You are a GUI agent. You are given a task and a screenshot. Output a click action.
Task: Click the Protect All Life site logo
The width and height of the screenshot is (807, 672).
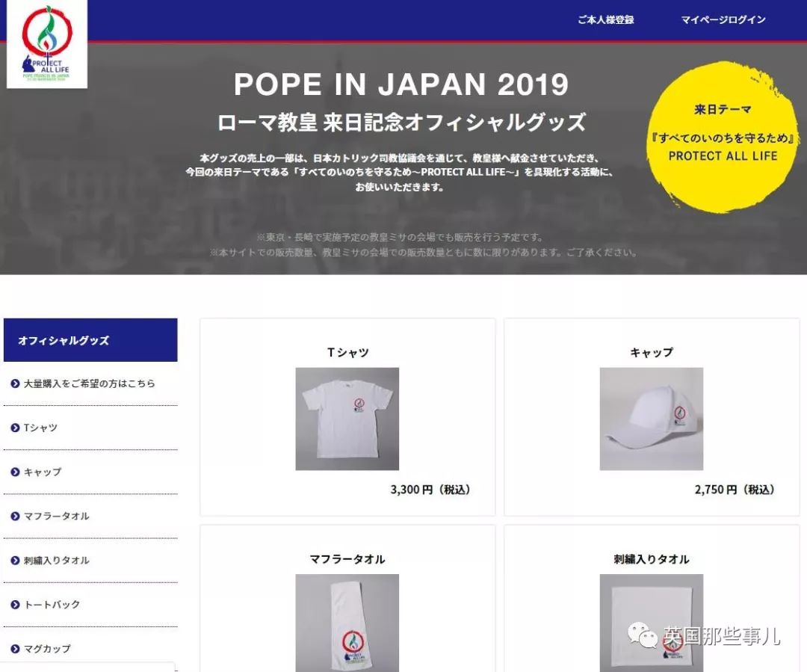point(47,44)
